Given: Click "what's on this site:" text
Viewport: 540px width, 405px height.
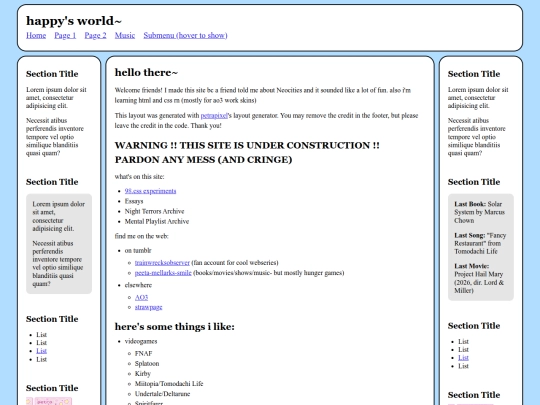Looking at the screenshot, I should tap(139, 177).
